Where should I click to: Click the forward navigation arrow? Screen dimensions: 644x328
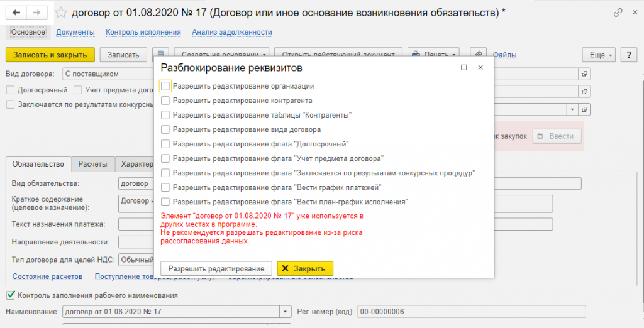pyautogui.click(x=37, y=13)
